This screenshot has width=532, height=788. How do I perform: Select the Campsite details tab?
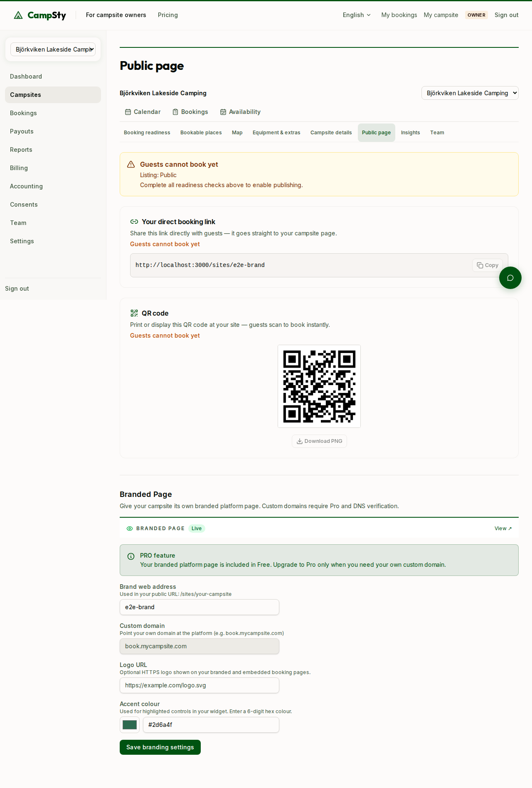click(331, 133)
